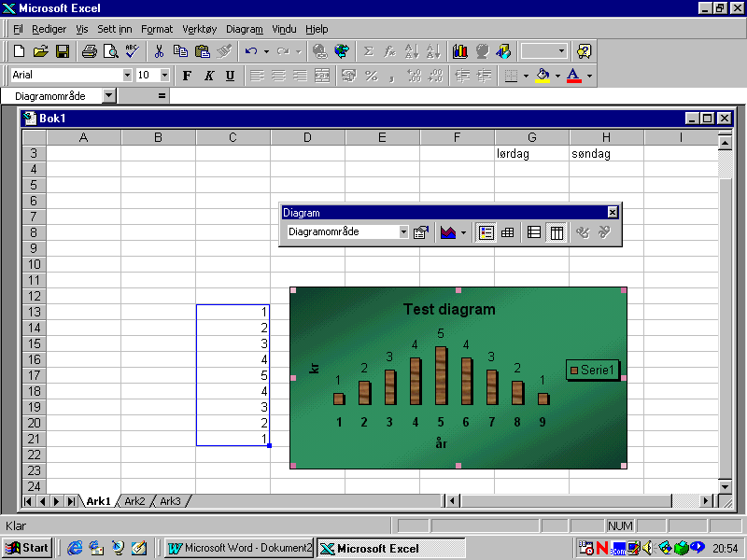The height and width of the screenshot is (560, 747).
Task: Click the Windows Start button
Action: 27,548
